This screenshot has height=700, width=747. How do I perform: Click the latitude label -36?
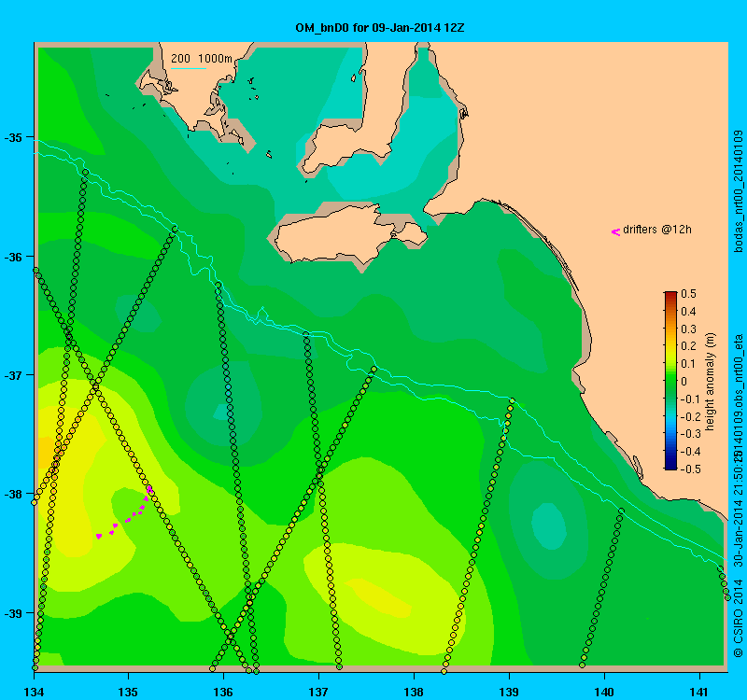13,257
